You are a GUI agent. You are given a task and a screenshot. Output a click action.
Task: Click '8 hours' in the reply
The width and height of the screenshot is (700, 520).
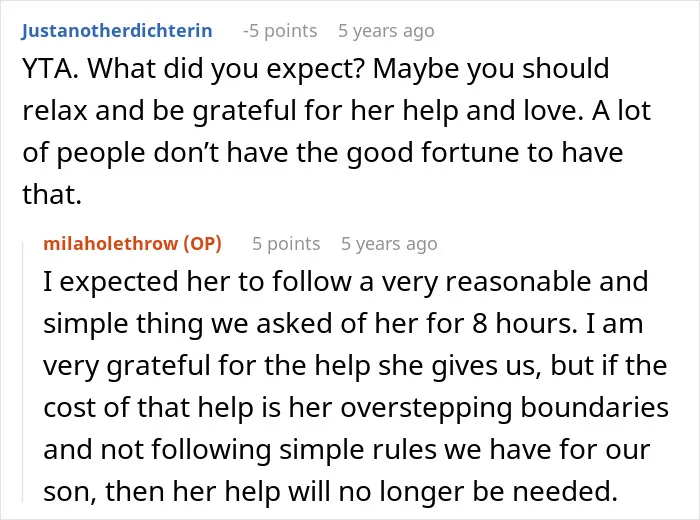point(521,323)
